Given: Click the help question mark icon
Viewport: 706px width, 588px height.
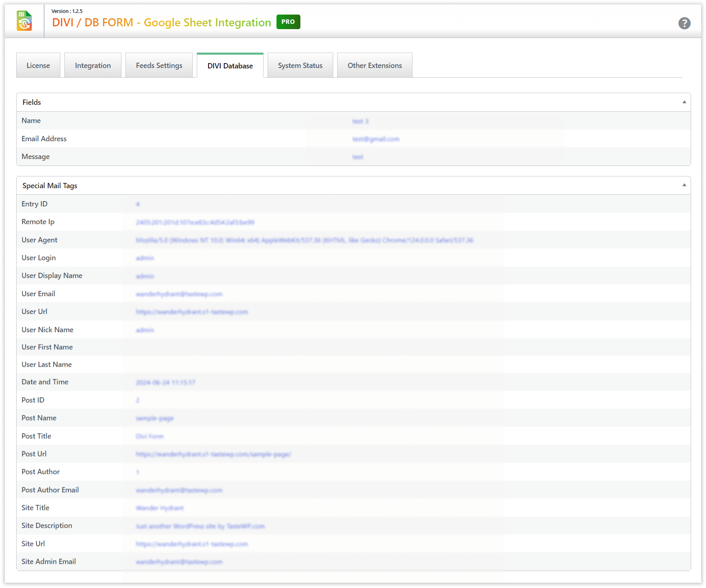Looking at the screenshot, I should (684, 23).
